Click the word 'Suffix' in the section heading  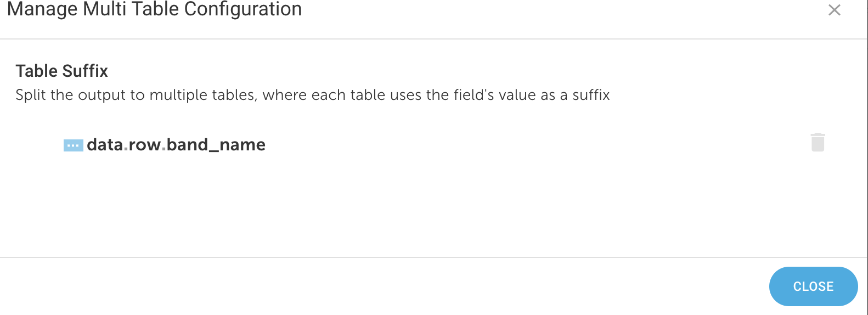pos(85,71)
